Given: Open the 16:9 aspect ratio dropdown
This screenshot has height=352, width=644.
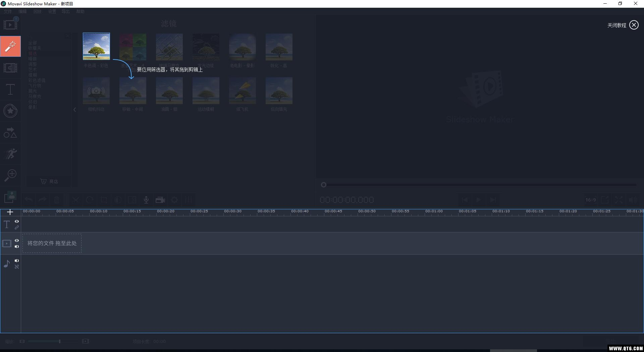Looking at the screenshot, I should (591, 200).
